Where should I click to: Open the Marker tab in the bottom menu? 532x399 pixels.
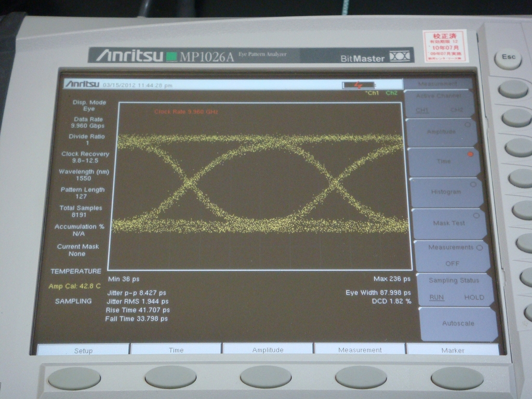[x=453, y=350]
